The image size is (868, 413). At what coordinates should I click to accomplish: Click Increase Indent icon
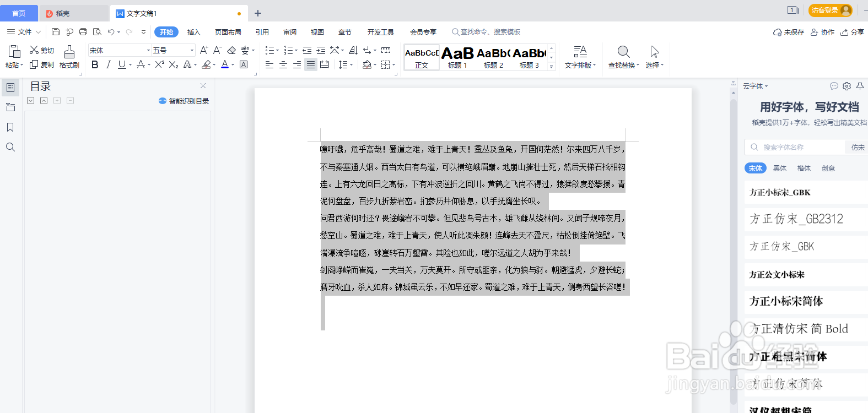point(321,50)
